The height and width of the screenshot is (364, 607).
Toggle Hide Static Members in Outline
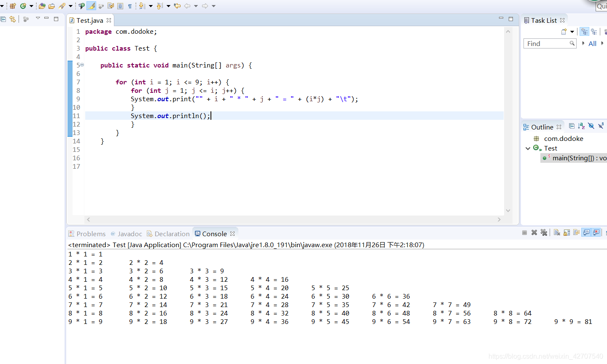[x=601, y=126]
